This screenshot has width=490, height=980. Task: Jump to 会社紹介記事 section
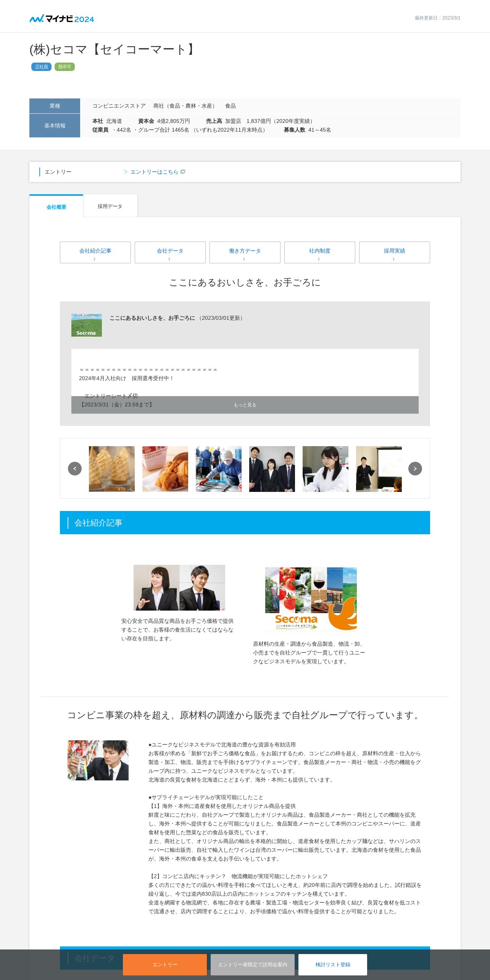click(x=95, y=252)
